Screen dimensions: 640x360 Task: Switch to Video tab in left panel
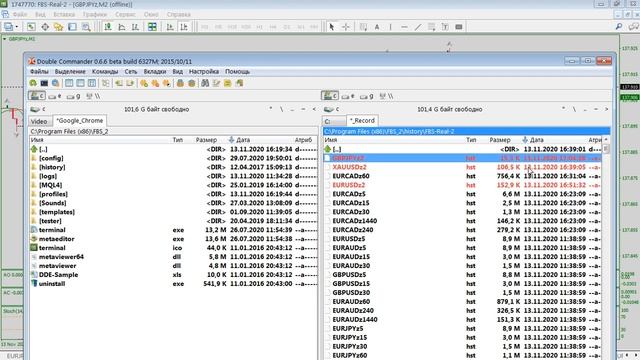tap(39, 121)
